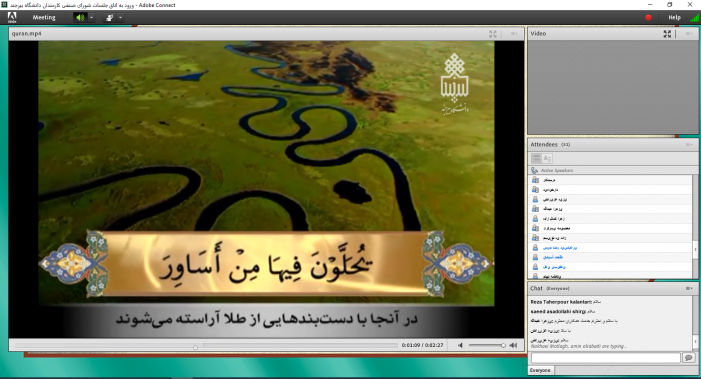701x379 pixels.
Task: Click the red recording indicator
Action: pos(648,18)
